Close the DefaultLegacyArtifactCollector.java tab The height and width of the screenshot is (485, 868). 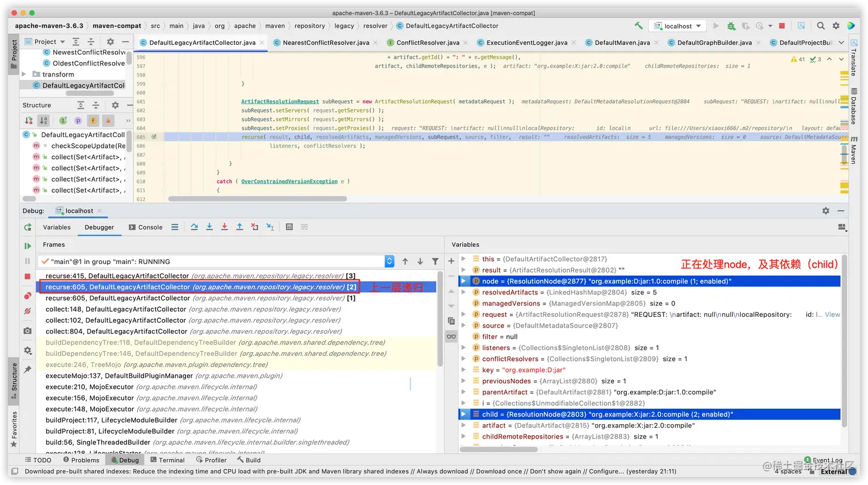point(262,42)
